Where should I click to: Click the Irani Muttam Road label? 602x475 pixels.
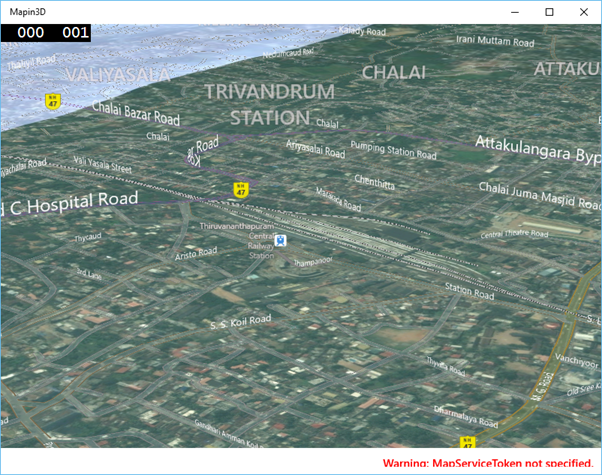pyautogui.click(x=495, y=41)
